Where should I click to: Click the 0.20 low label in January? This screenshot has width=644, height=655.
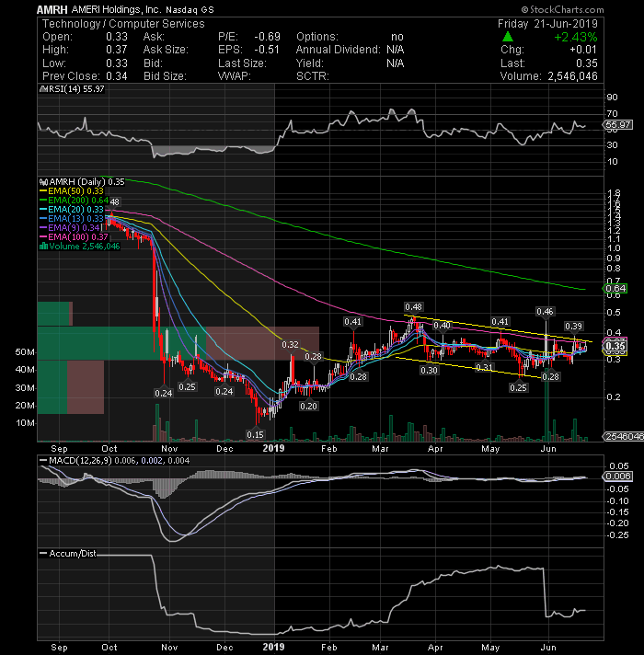point(308,406)
